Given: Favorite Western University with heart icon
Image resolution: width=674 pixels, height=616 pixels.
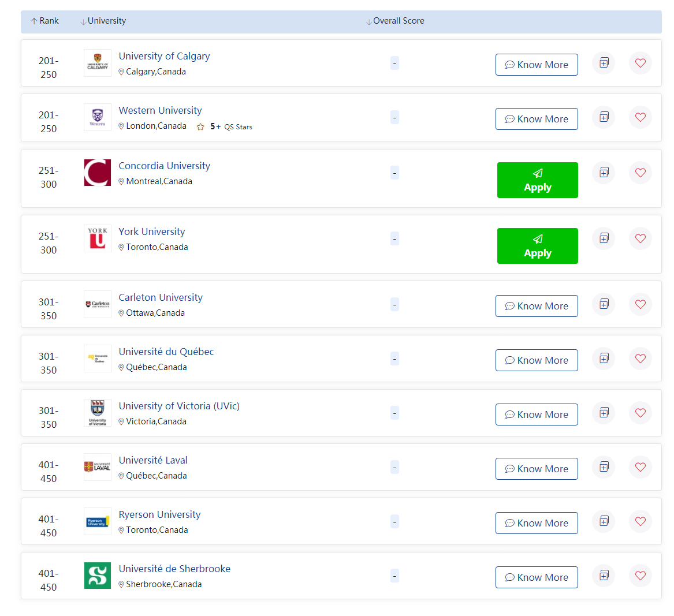Looking at the screenshot, I should point(640,117).
